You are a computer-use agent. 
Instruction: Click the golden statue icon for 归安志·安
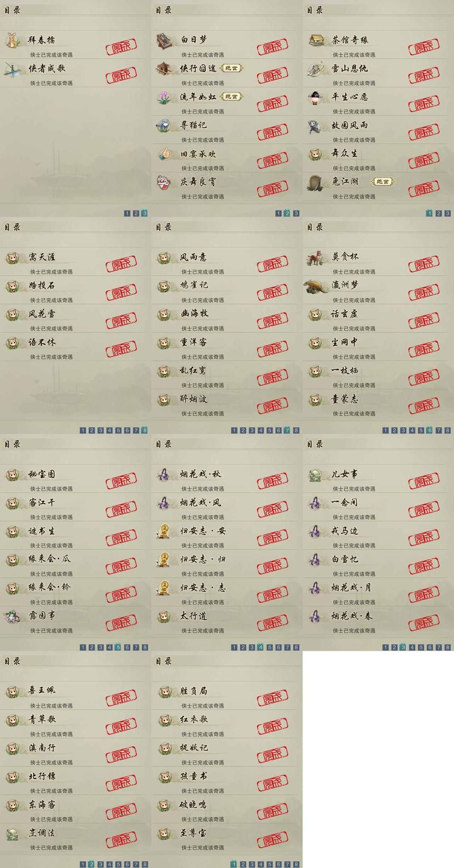click(x=163, y=531)
